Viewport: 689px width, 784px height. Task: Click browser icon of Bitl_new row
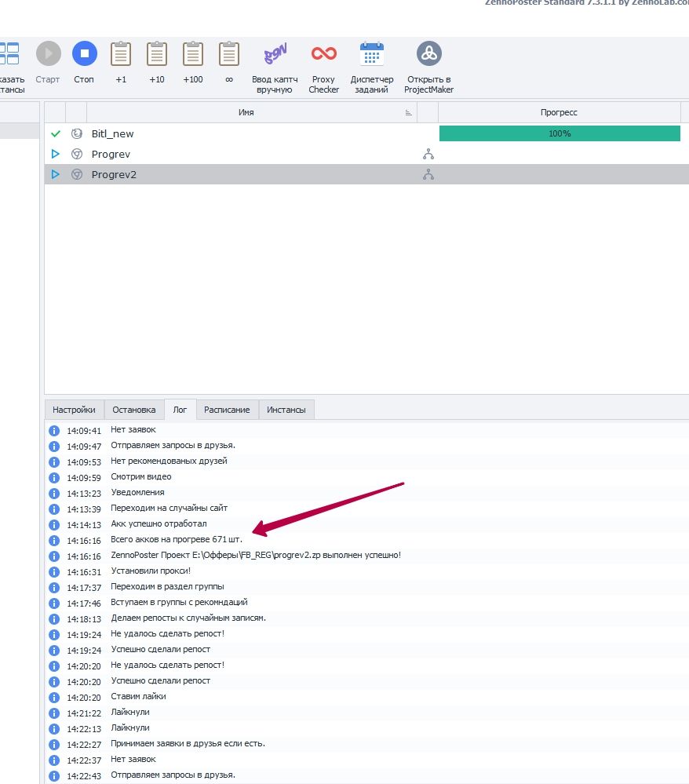(76, 133)
